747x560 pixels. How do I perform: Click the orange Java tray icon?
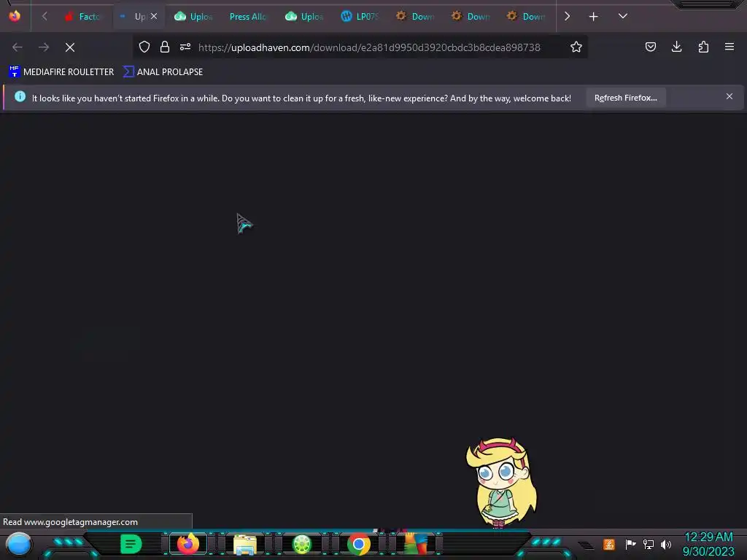[609, 544]
